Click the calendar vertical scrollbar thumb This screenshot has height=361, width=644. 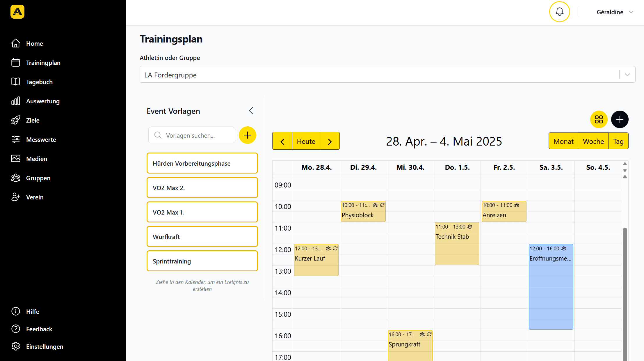625,294
